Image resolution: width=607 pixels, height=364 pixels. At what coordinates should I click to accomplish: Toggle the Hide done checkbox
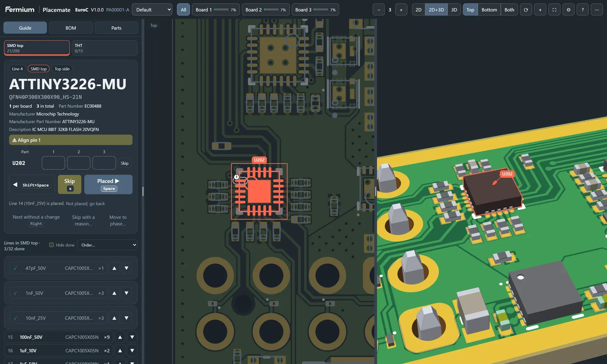pyautogui.click(x=52, y=245)
